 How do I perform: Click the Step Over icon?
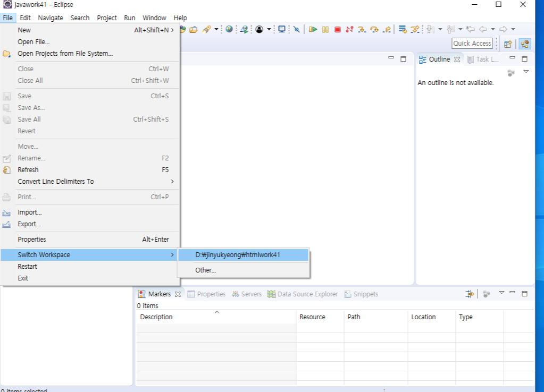coord(374,29)
